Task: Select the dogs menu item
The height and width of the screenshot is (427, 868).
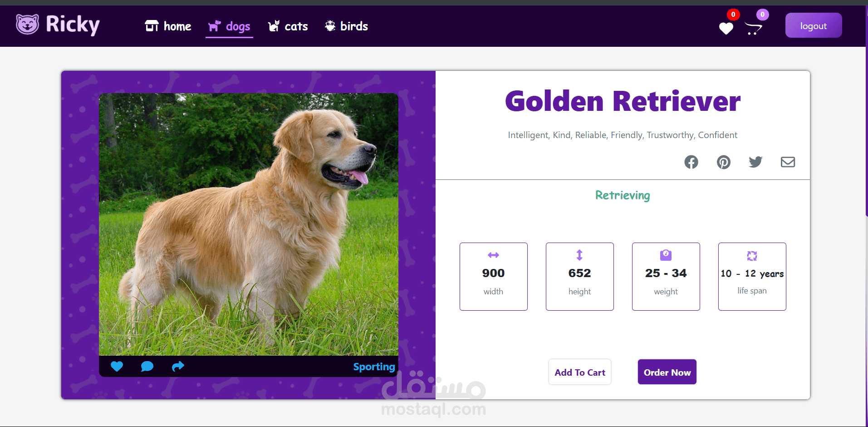Action: tap(229, 26)
